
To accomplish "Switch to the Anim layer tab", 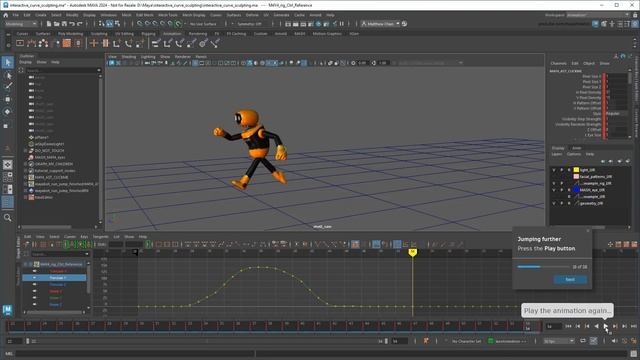I will 576,148.
